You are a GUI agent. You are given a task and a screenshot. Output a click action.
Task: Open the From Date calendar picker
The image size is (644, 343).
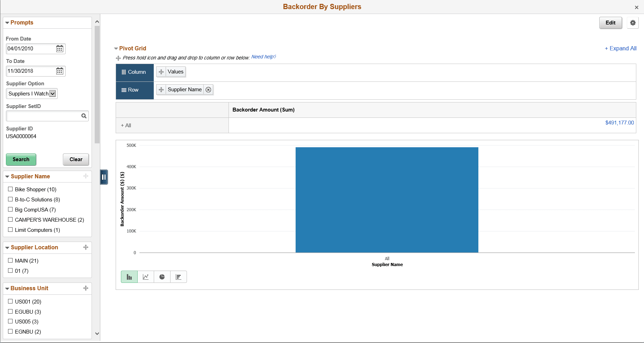60,49
